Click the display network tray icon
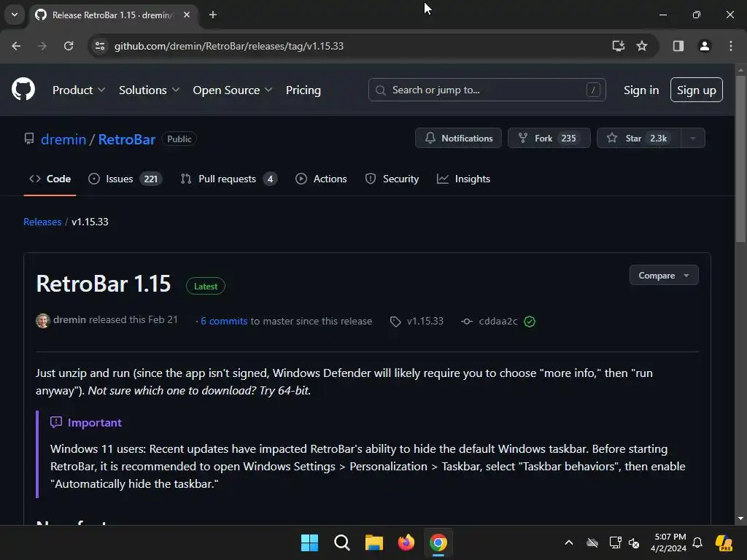The height and width of the screenshot is (560, 747). pyautogui.click(x=614, y=542)
